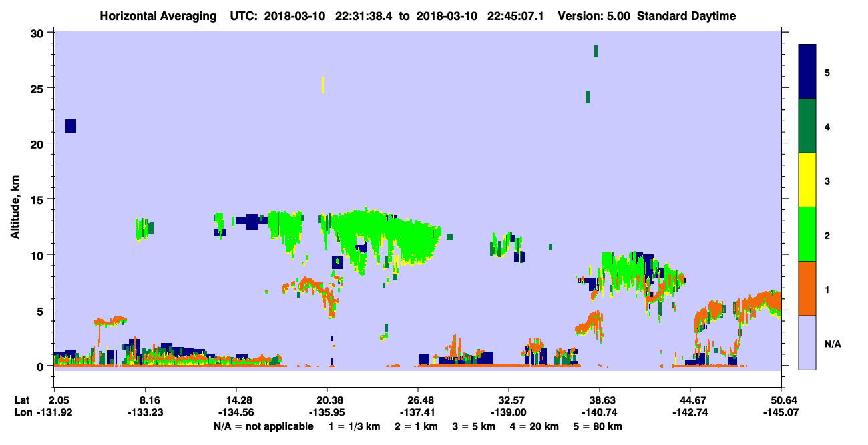Click the legend entry "4 = 20 km"

tap(535, 426)
